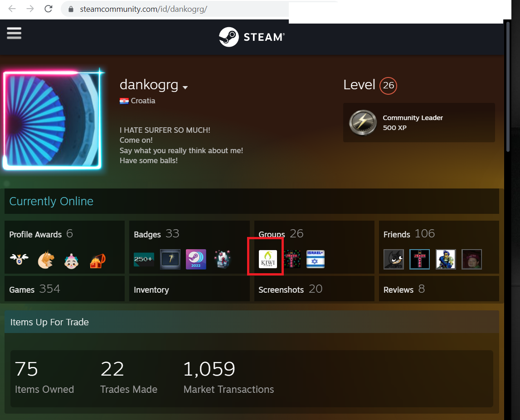Reload the page in the browser
Image resolution: width=520 pixels, height=420 pixels.
click(x=49, y=9)
